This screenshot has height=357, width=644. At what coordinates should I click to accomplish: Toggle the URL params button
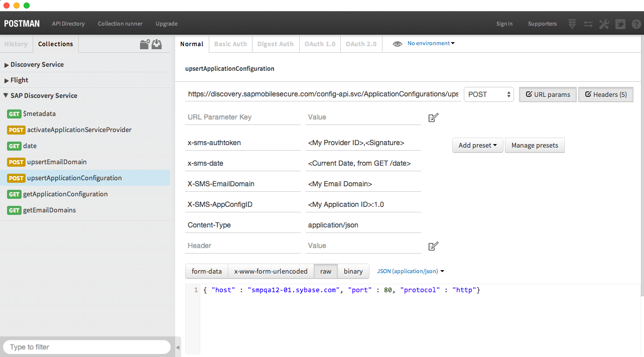coord(548,94)
